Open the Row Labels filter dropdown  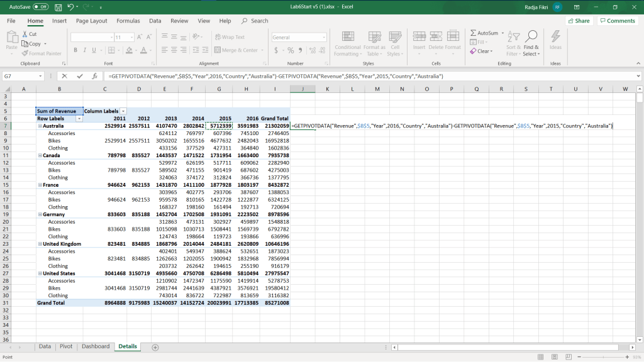[79, 118]
